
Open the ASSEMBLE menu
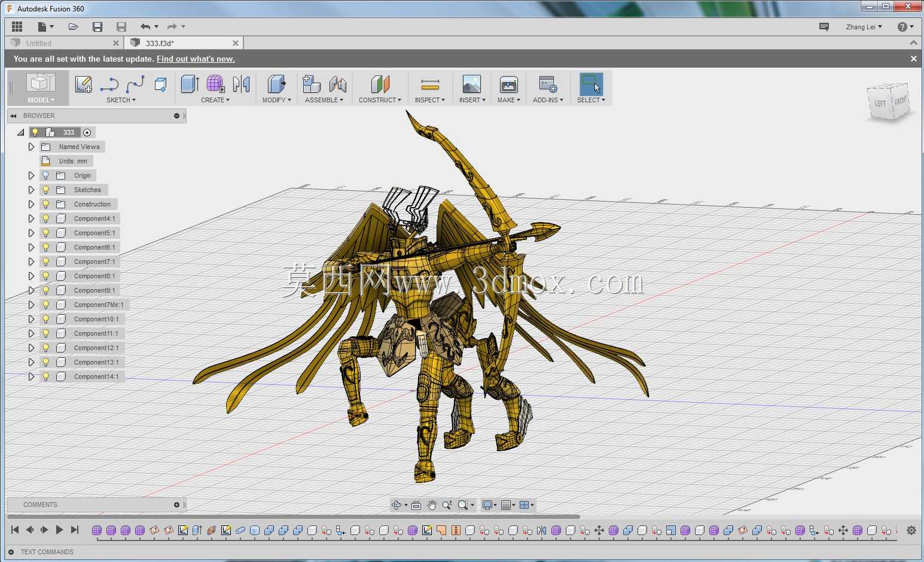pyautogui.click(x=324, y=100)
